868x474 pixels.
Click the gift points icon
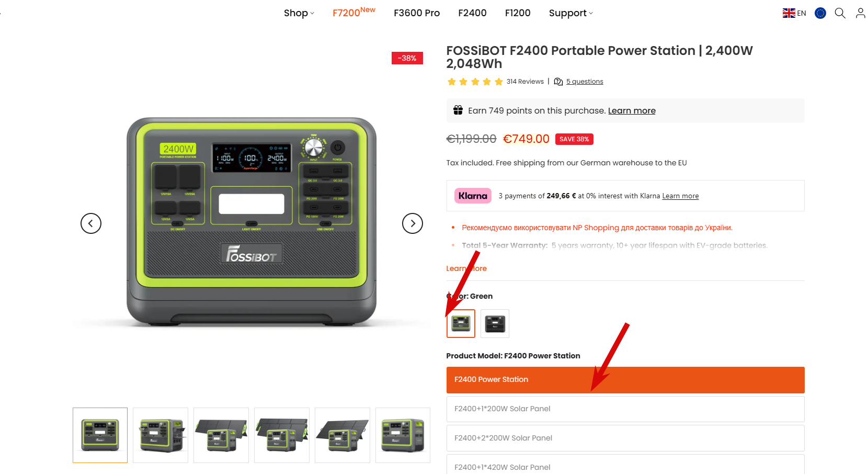point(458,110)
